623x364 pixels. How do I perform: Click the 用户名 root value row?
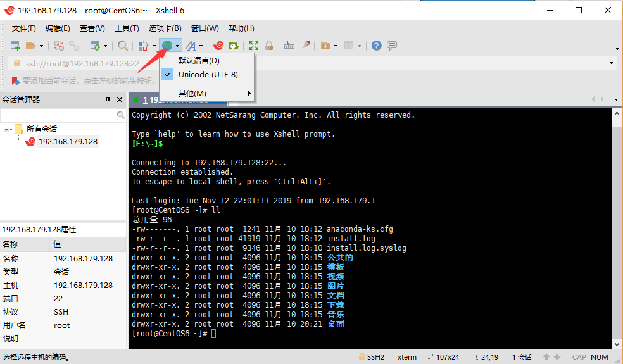(x=63, y=325)
